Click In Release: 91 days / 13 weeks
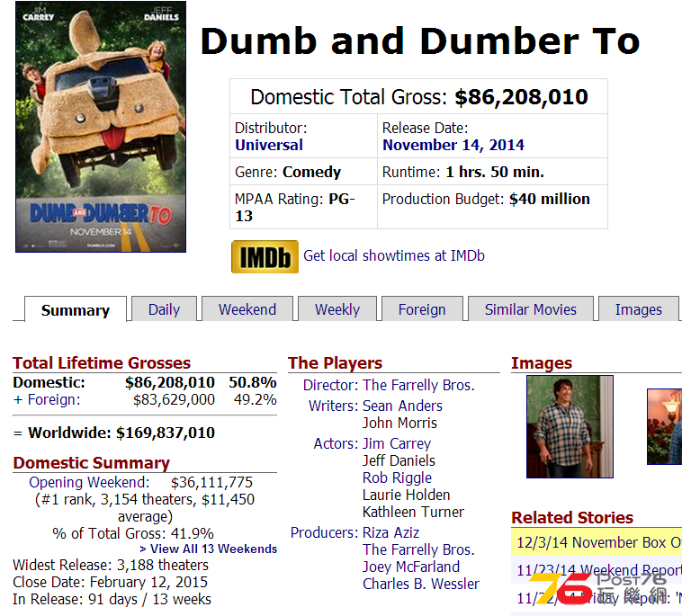This screenshot has height=616, width=682. click(x=112, y=600)
